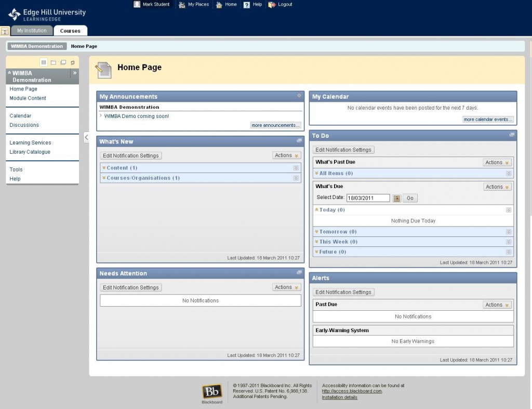
Task: Click the Logout door icon
Action: 270,5
